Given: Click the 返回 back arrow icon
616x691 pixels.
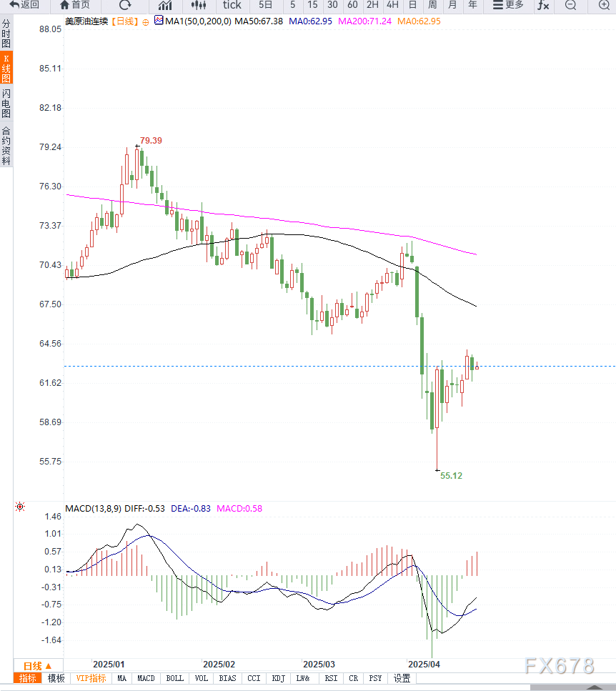Looking at the screenshot, I should click(x=14, y=5).
